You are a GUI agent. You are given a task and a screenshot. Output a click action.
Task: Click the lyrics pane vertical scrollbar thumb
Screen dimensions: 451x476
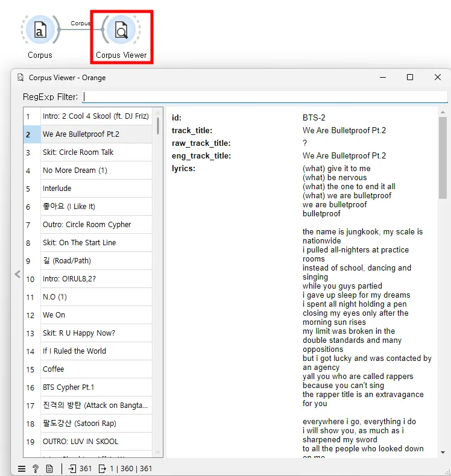(x=443, y=158)
